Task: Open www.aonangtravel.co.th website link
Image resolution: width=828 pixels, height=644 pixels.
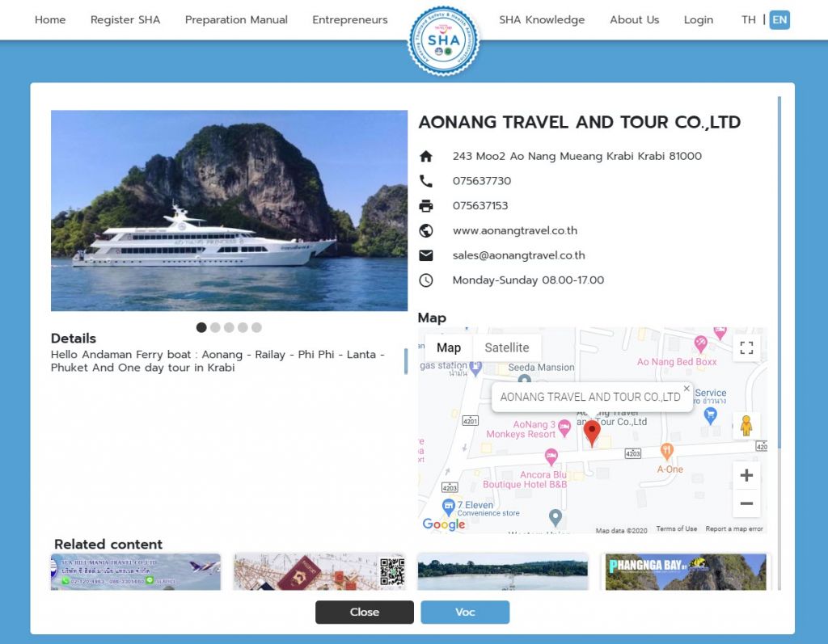Action: [514, 230]
